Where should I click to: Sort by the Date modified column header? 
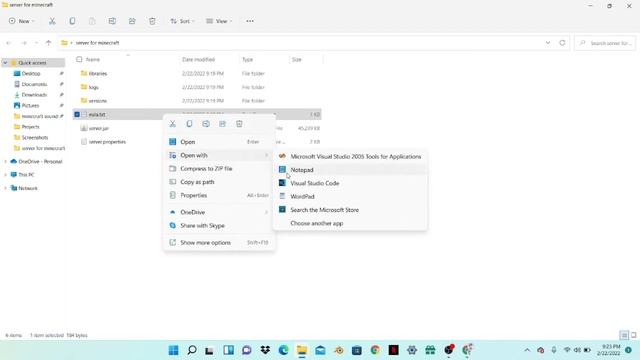point(198,60)
